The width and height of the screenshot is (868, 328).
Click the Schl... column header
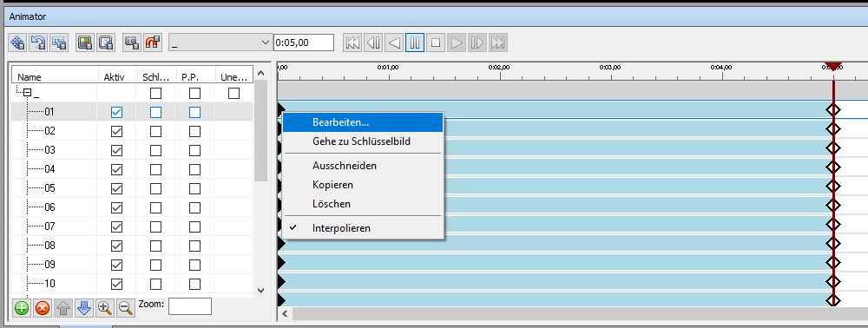(x=156, y=77)
